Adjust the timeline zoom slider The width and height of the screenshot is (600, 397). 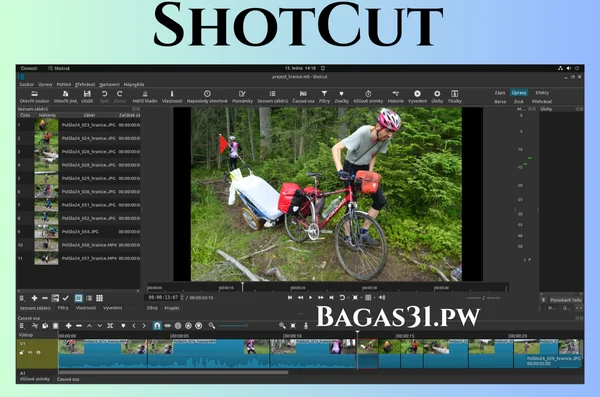(x=233, y=326)
